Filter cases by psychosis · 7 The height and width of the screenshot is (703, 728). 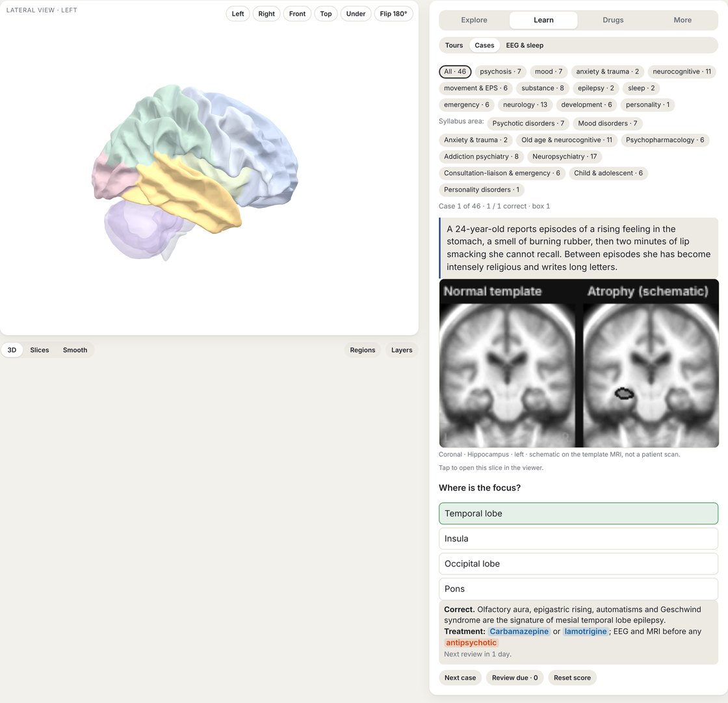(500, 71)
